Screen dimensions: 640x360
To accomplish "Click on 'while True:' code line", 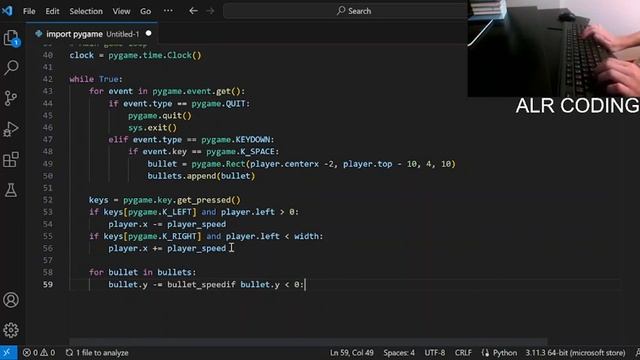I will coord(96,79).
